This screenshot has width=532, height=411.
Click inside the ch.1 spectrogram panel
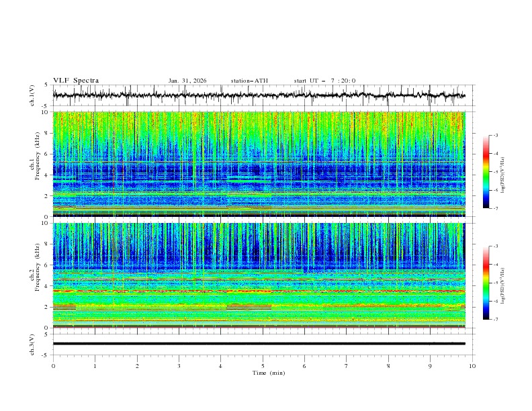pos(259,164)
